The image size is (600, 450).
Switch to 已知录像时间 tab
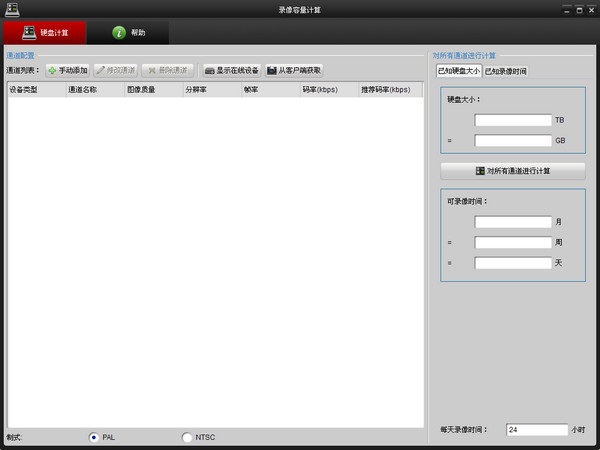point(505,71)
